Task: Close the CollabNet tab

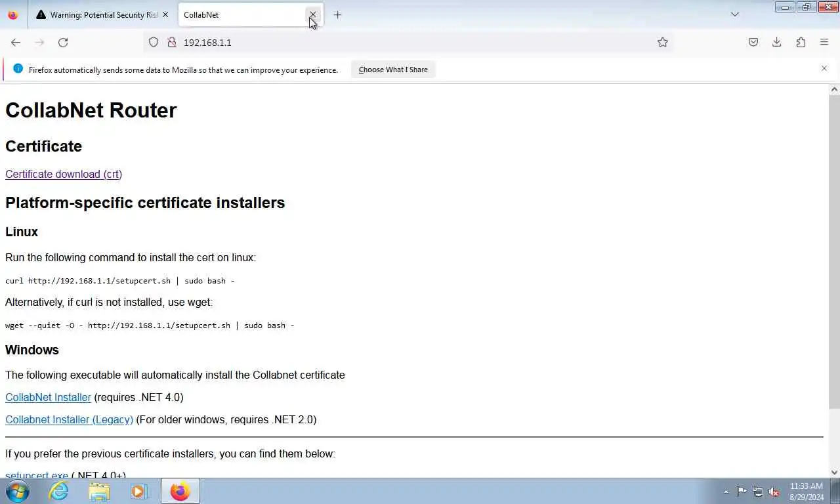Action: (312, 14)
